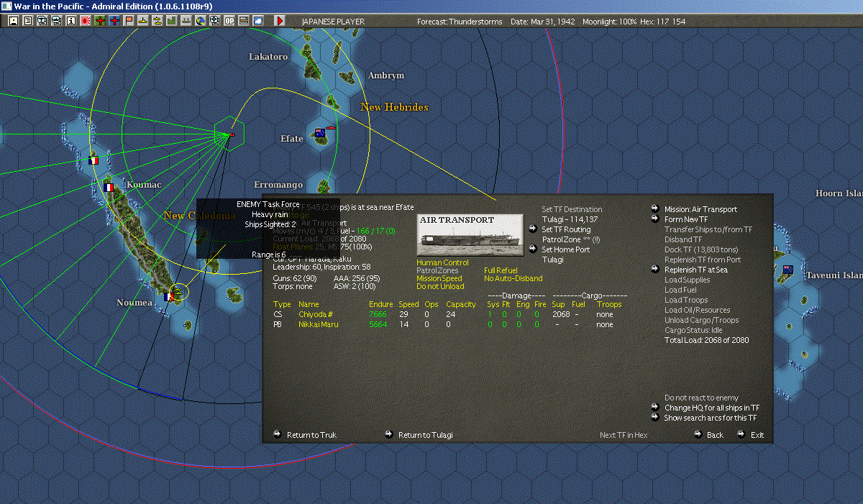Click the floppy disk save game icon
The height and width of the screenshot is (504, 863).
14,21
